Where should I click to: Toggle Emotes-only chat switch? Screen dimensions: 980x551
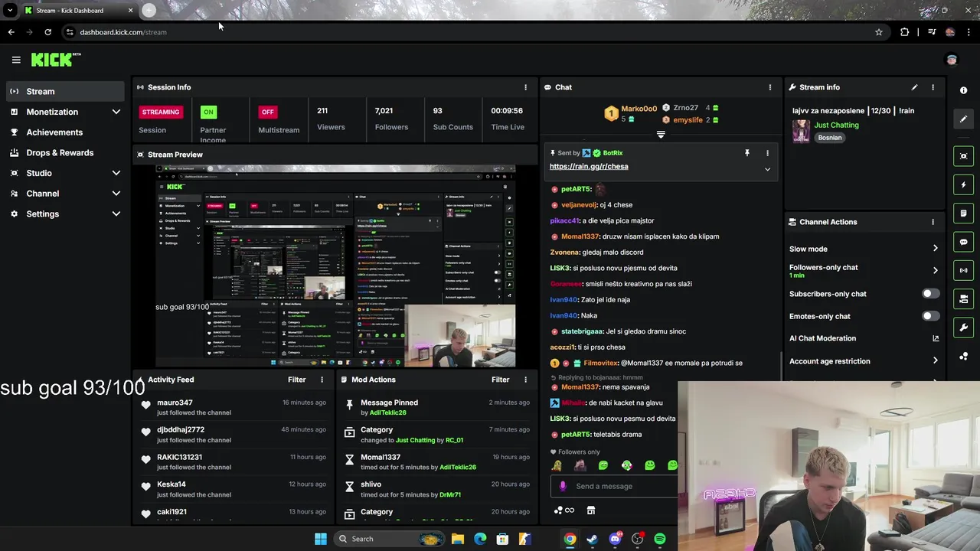(930, 316)
